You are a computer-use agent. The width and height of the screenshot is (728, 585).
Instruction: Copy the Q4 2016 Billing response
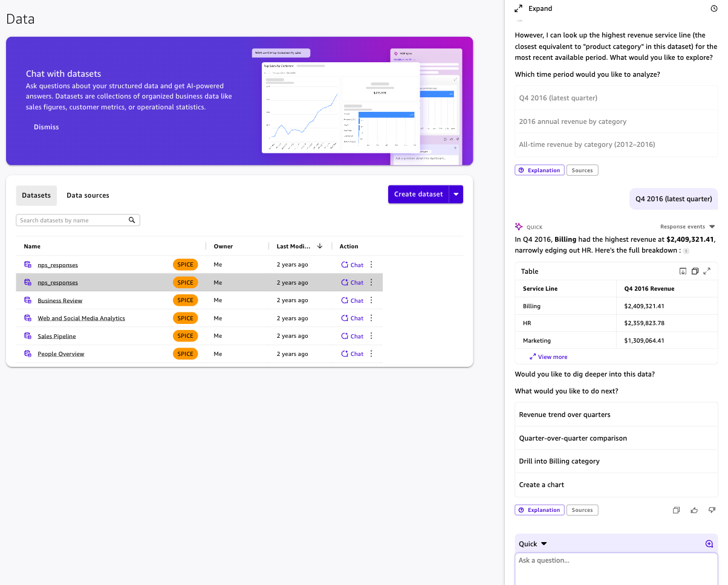[x=676, y=510]
